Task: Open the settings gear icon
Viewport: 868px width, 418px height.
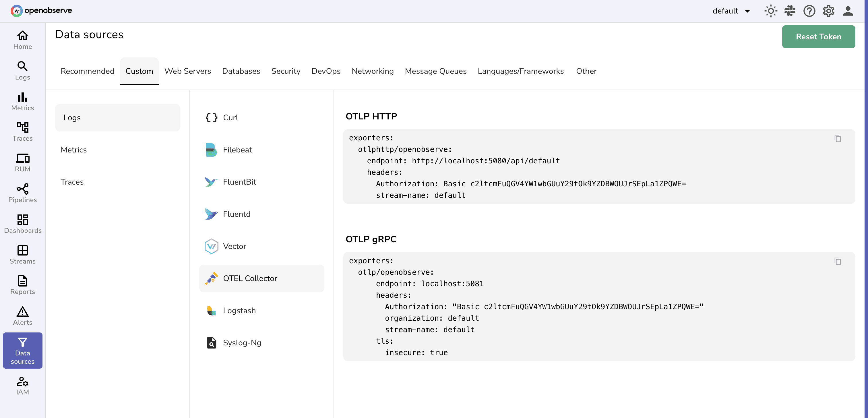Action: tap(828, 11)
